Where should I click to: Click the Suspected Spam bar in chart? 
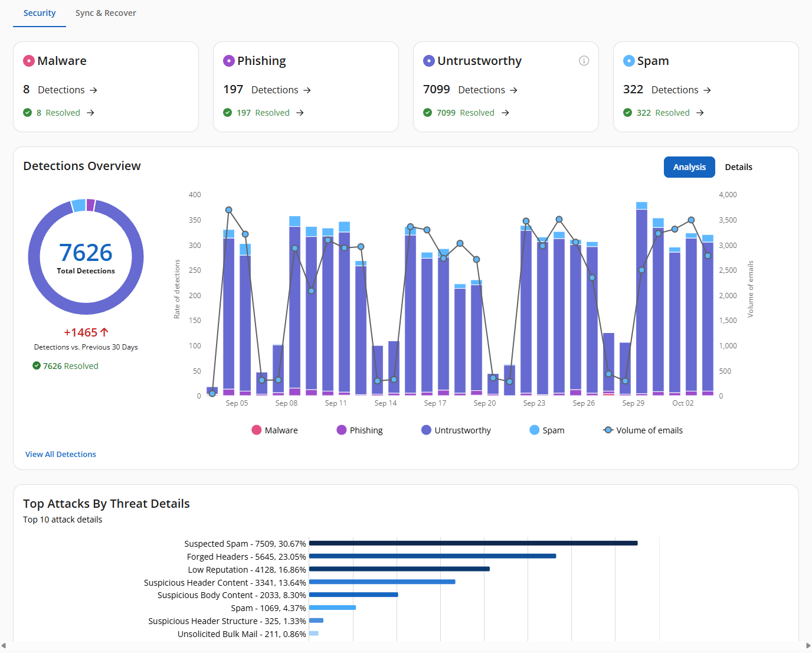coord(473,543)
